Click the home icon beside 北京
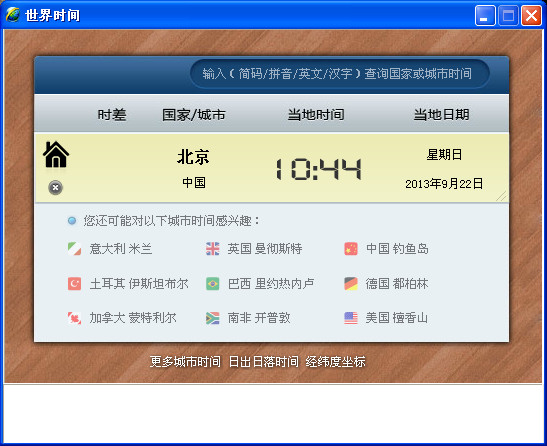 pos(56,154)
